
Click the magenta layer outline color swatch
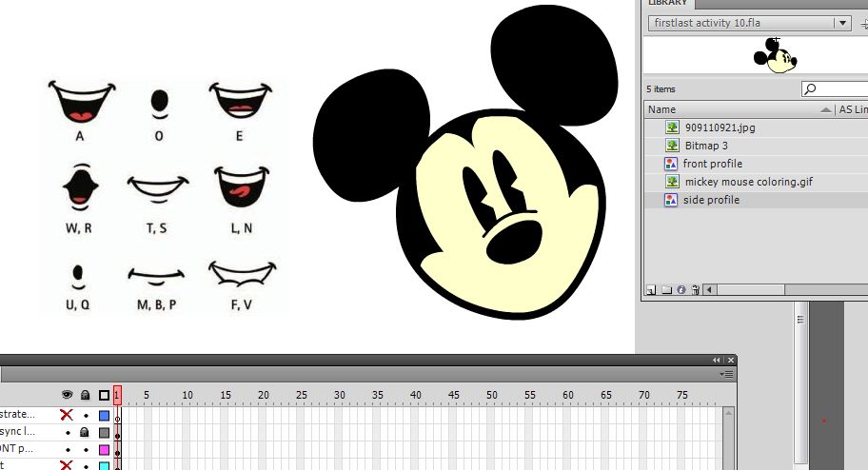pos(104,449)
